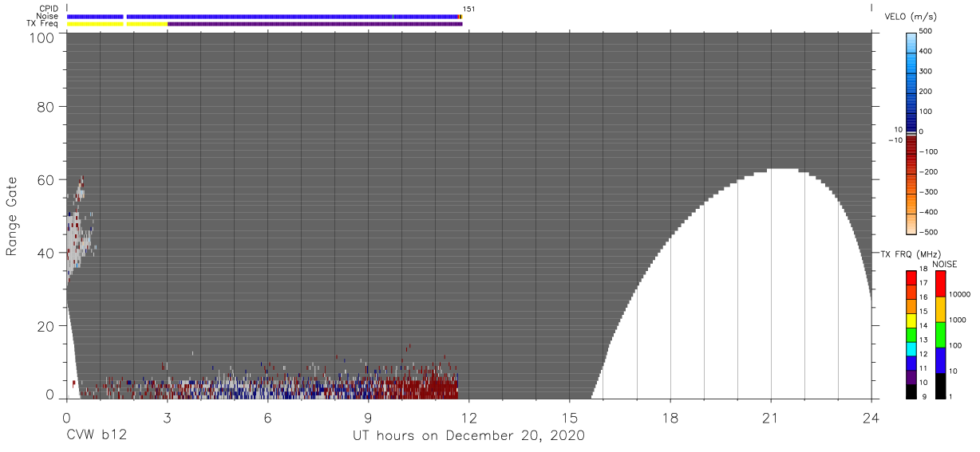Screen dimensions: 980x452
Task: Click the CPID label at top left
Action: pos(48,9)
